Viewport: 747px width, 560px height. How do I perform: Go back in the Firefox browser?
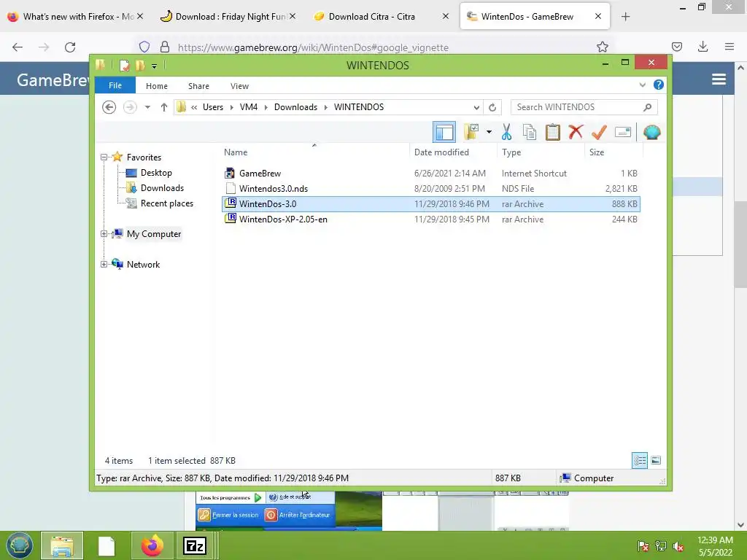(x=18, y=47)
